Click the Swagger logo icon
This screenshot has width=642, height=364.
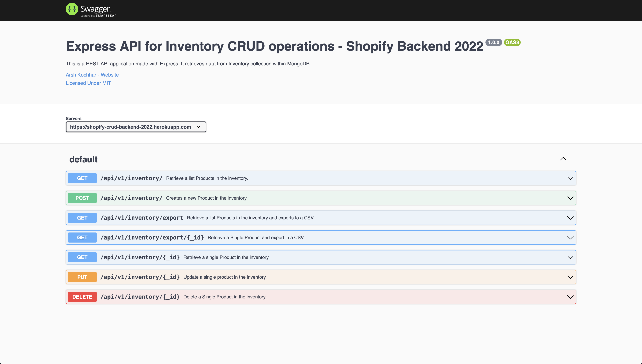72,9
